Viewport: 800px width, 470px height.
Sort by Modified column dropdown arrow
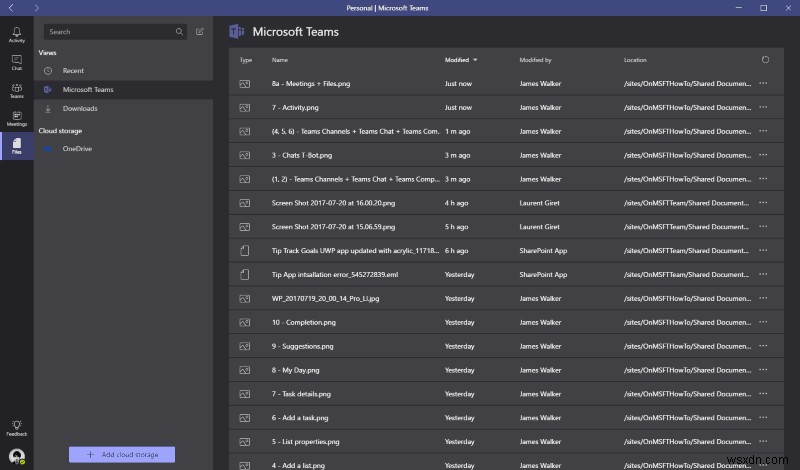click(x=475, y=60)
